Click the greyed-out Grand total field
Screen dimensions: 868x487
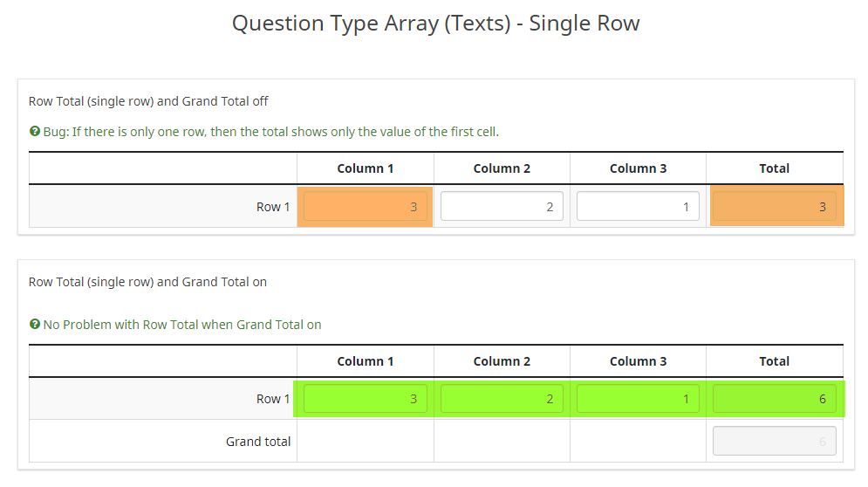coord(775,442)
